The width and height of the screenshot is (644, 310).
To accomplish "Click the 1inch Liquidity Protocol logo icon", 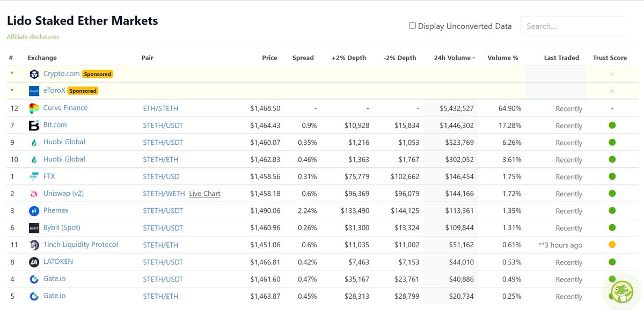I will tap(34, 245).
